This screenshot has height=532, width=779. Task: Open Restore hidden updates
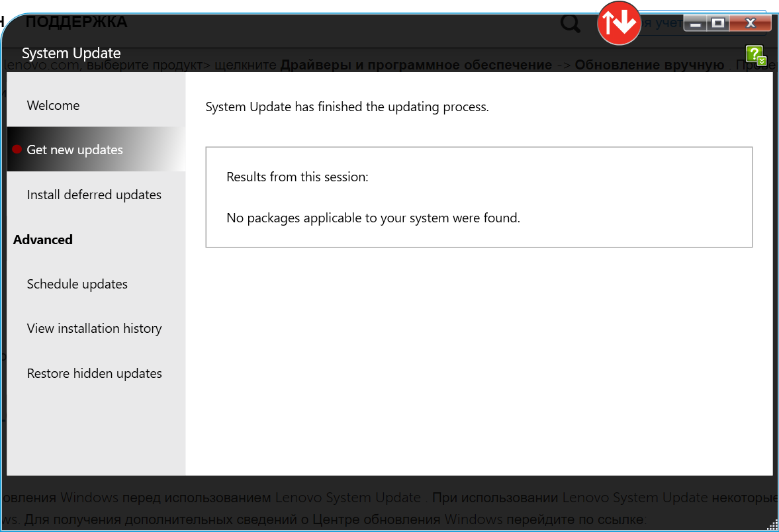pos(95,373)
